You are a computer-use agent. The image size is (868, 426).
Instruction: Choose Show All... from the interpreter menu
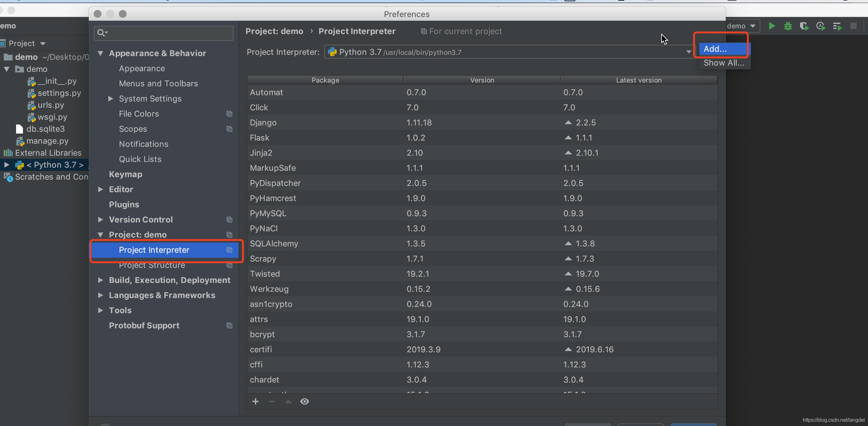click(724, 63)
